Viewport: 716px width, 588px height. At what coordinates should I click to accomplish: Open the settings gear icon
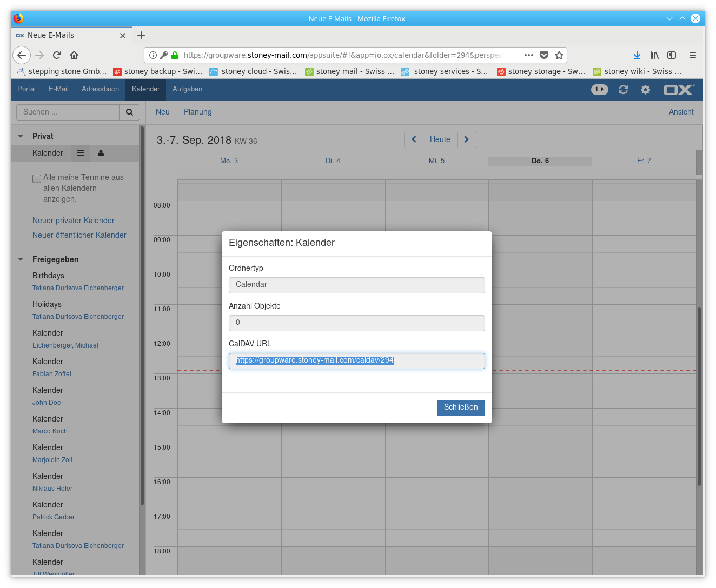click(x=645, y=90)
